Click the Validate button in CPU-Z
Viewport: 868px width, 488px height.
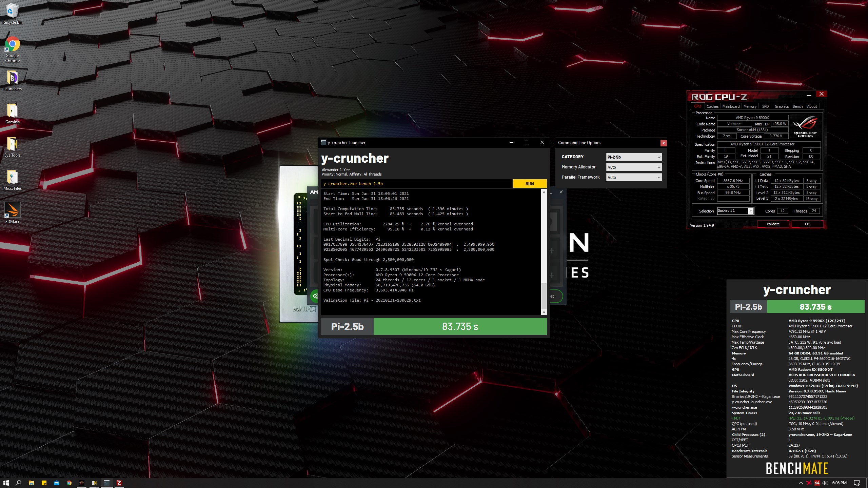point(773,224)
